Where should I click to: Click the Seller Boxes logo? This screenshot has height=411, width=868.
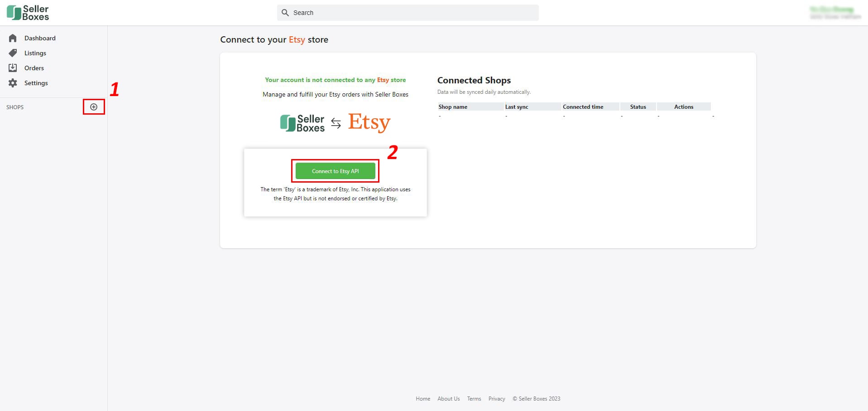tap(28, 12)
